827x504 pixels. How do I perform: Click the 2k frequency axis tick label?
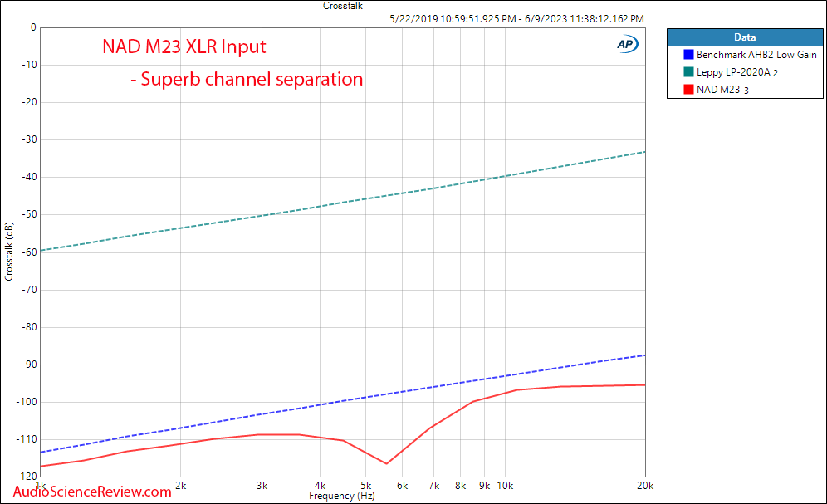click(x=180, y=486)
